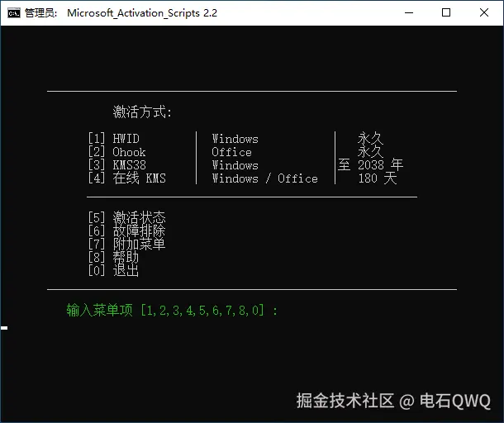
Task: Select the '[3] KMS38' menu entry
Action: [x=117, y=165]
